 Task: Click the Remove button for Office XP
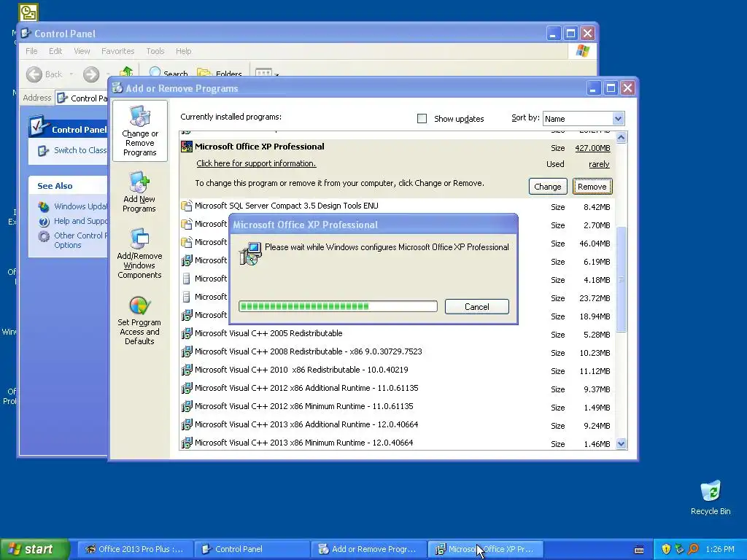click(x=592, y=187)
